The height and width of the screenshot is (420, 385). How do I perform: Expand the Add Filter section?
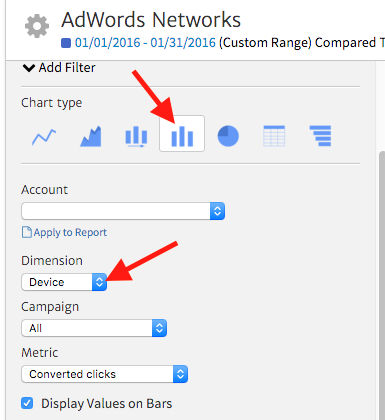pos(59,68)
